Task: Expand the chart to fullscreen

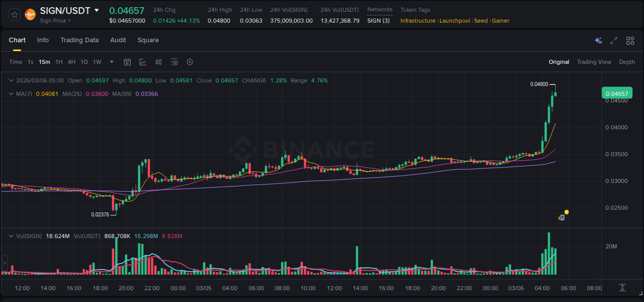Action: point(614,40)
